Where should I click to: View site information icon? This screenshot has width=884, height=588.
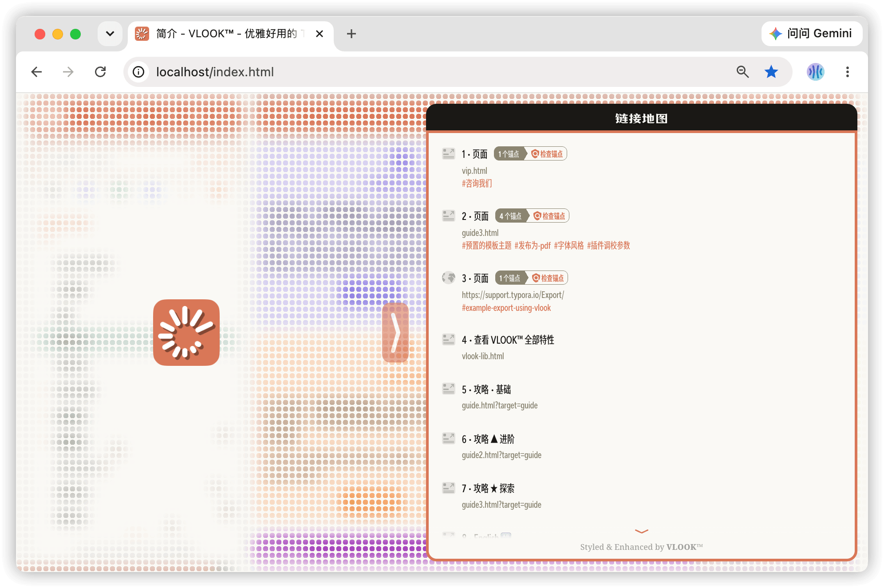[138, 72]
